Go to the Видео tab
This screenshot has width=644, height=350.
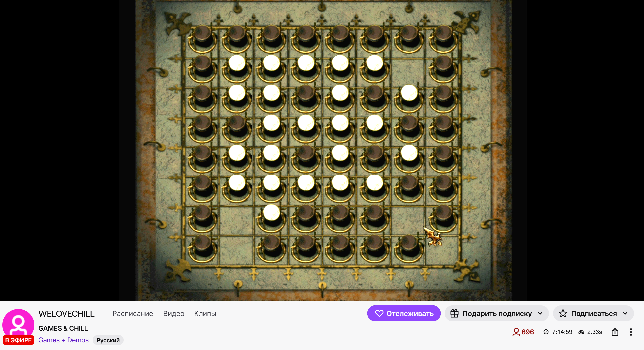click(174, 314)
